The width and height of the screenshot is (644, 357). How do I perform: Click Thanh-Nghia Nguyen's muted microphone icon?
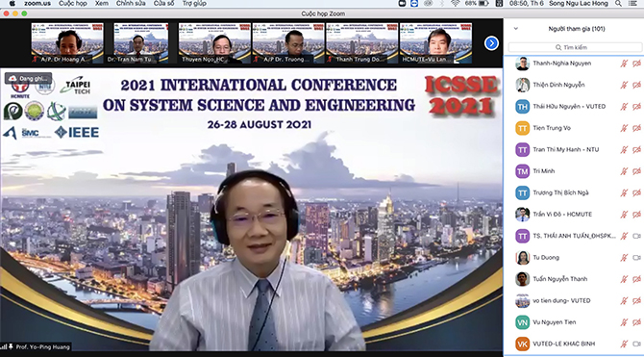[624, 64]
